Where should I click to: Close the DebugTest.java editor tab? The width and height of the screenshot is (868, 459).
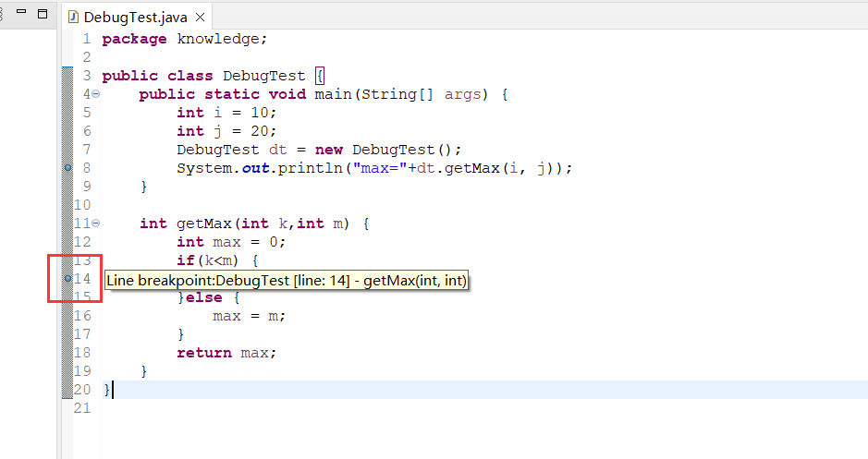(201, 18)
